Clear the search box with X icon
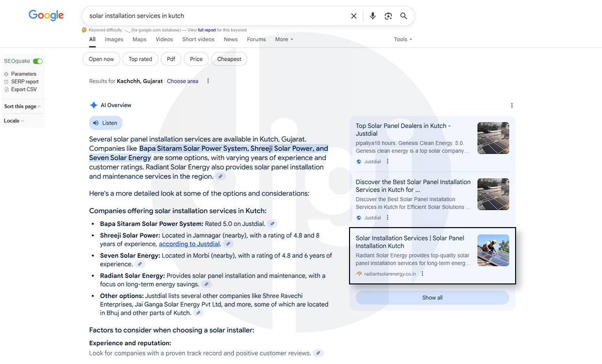Screen dimensions: 602x364 pyautogui.click(x=353, y=16)
